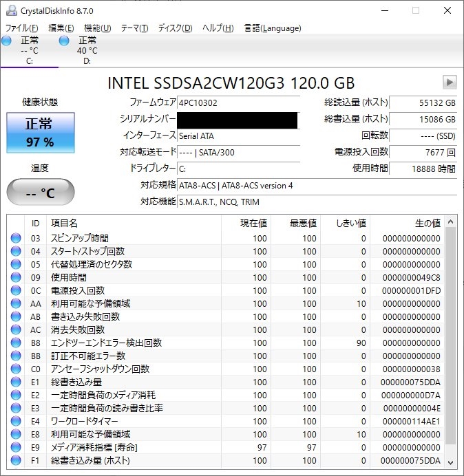Click power on count value 7677 回
Screen dimensions: 464x476
tap(423, 152)
